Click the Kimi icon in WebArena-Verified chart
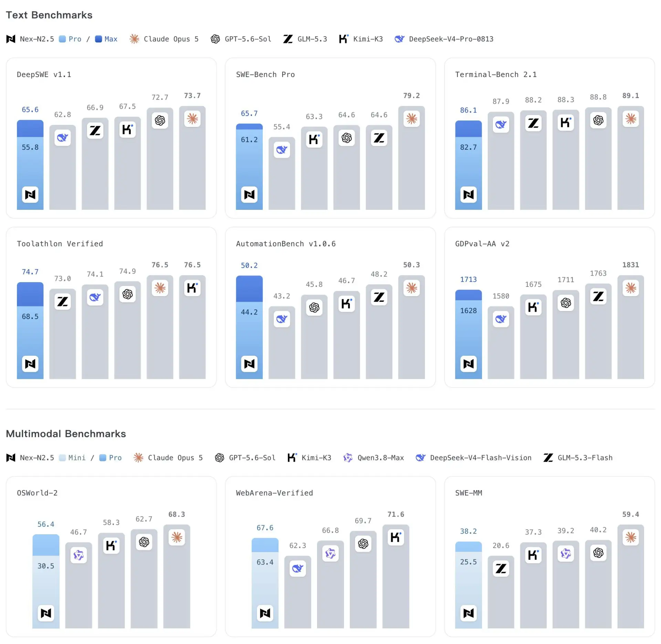The width and height of the screenshot is (661, 644). pyautogui.click(x=396, y=537)
